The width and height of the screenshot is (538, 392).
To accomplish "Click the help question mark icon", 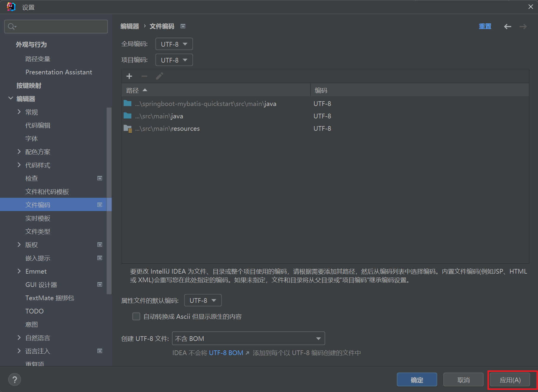I will click(14, 380).
